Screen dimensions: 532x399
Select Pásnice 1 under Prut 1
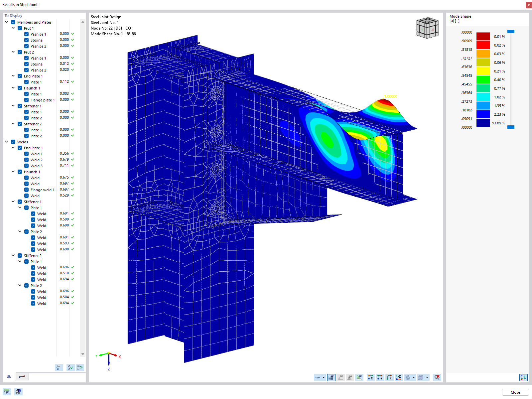coord(38,34)
